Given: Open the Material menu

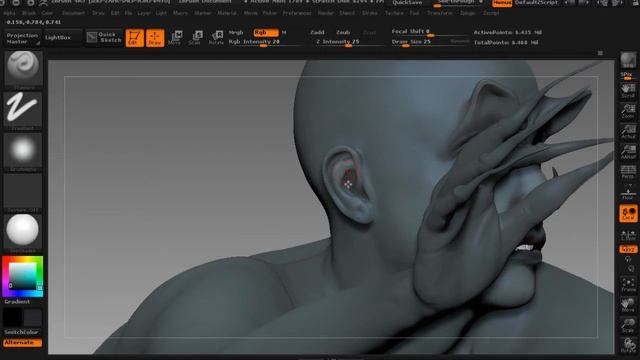Looking at the screenshot, I should [227, 13].
